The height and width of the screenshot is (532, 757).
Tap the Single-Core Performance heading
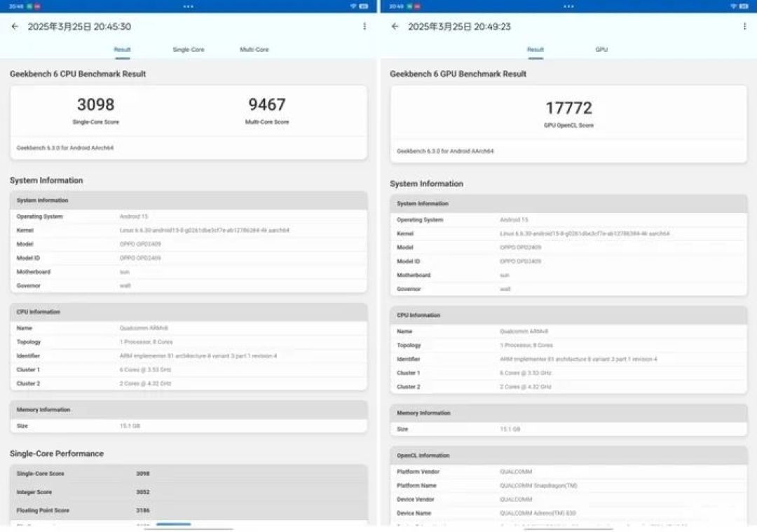pos(57,453)
